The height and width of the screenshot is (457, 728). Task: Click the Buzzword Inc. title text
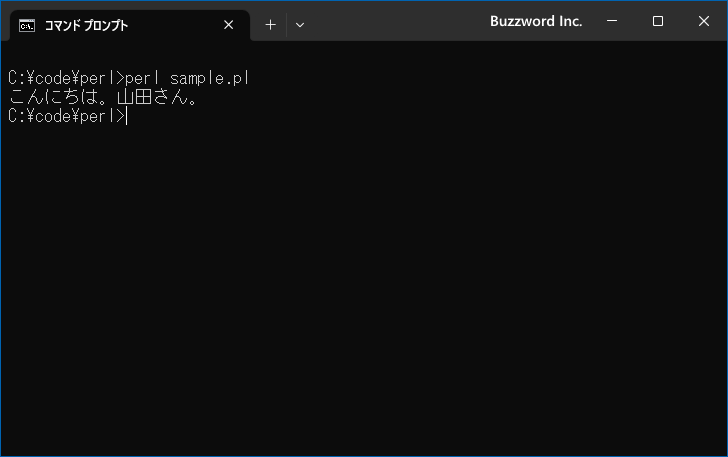[536, 21]
